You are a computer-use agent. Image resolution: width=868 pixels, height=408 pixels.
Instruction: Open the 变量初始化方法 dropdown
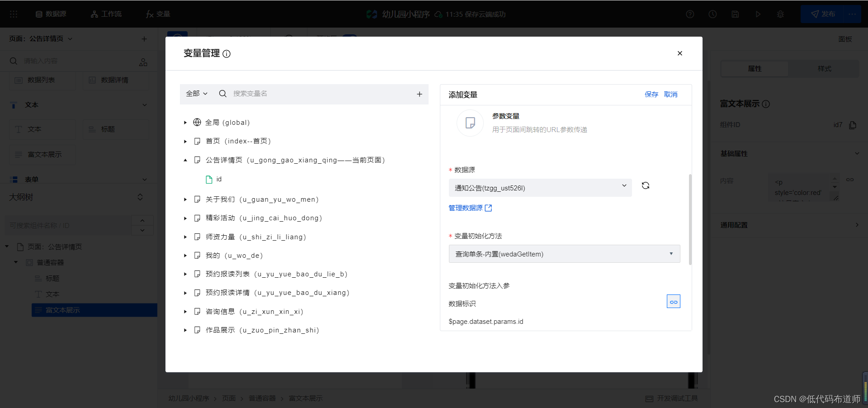pyautogui.click(x=564, y=254)
